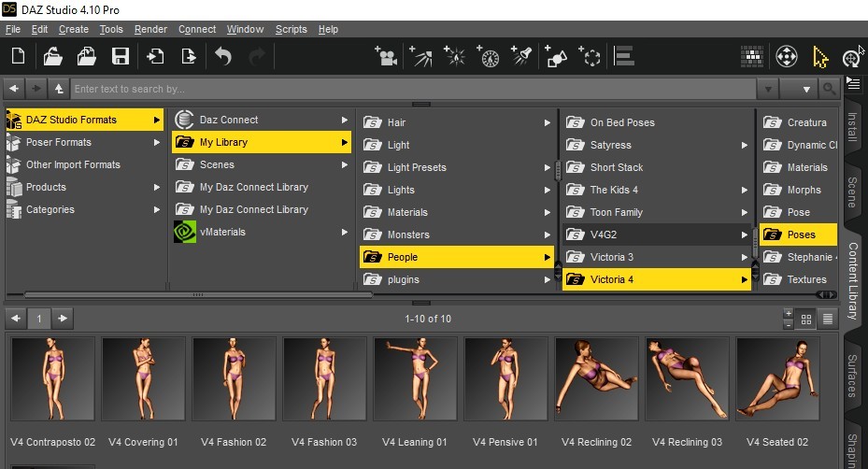Switch to list view of assets
This screenshot has height=469, width=868.
pos(828,320)
